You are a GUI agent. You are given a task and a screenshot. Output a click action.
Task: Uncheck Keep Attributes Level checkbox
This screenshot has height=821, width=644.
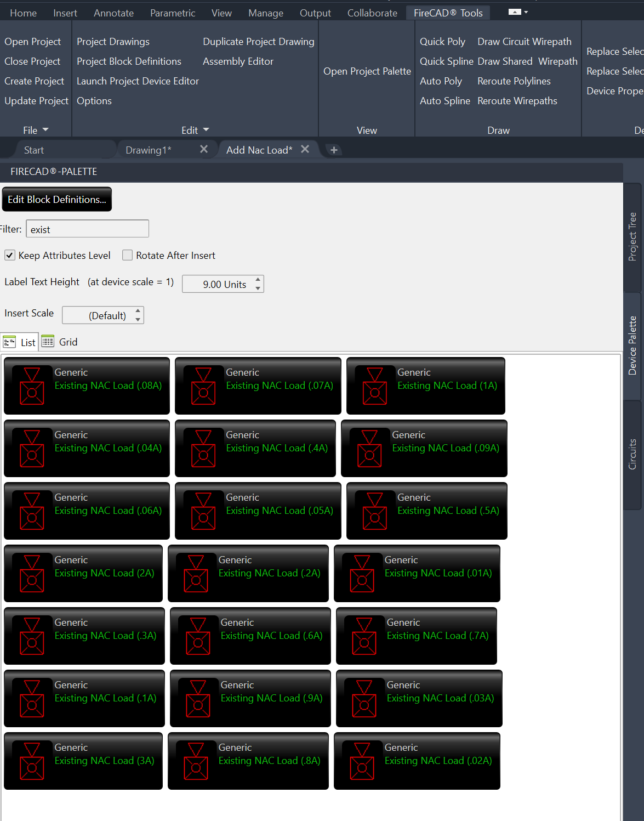click(10, 255)
